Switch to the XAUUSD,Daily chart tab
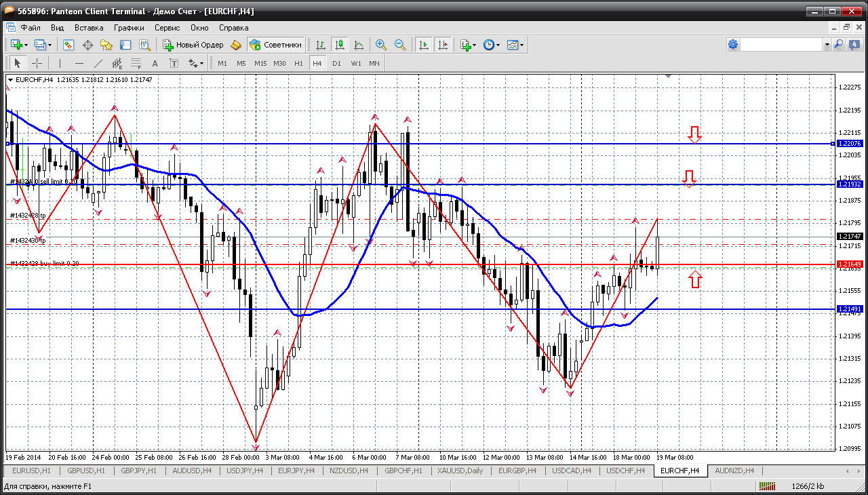The width and height of the screenshot is (868, 495). pyautogui.click(x=460, y=471)
